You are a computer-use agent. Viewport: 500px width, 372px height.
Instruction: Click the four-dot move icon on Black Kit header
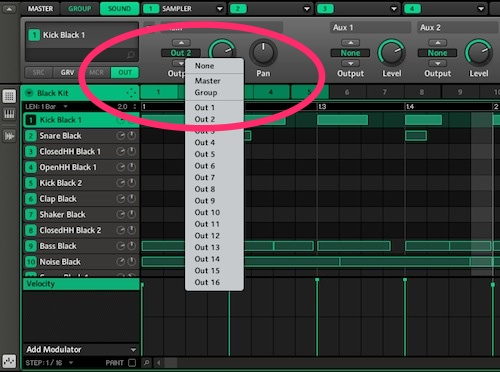tap(131, 93)
